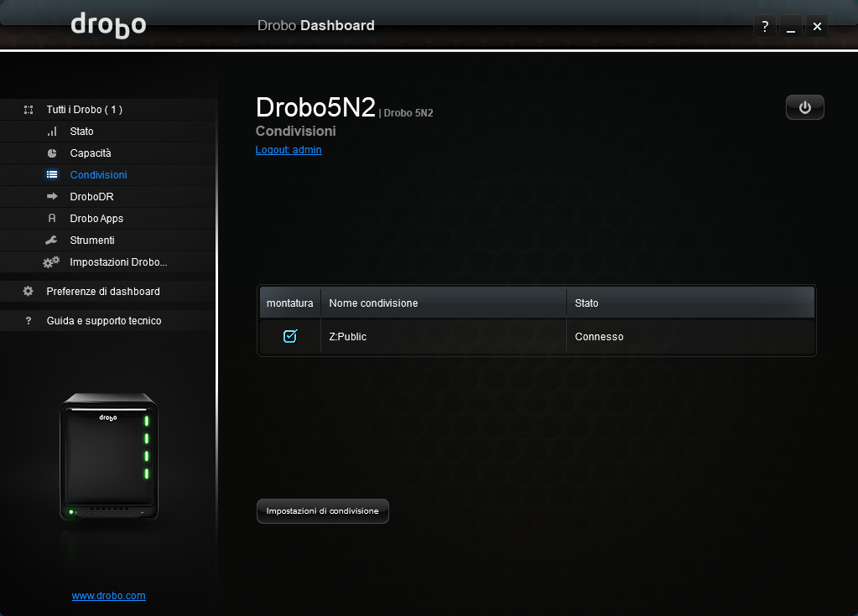Image resolution: width=858 pixels, height=616 pixels.
Task: Click the Logout: admin link
Action: pos(289,150)
